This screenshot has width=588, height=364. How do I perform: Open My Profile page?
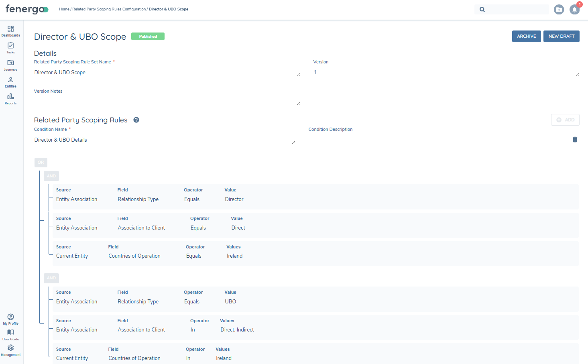[10, 319]
